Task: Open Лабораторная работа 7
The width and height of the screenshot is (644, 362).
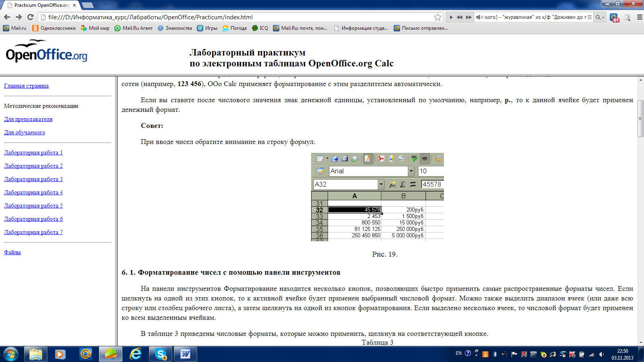Action: 33,232
